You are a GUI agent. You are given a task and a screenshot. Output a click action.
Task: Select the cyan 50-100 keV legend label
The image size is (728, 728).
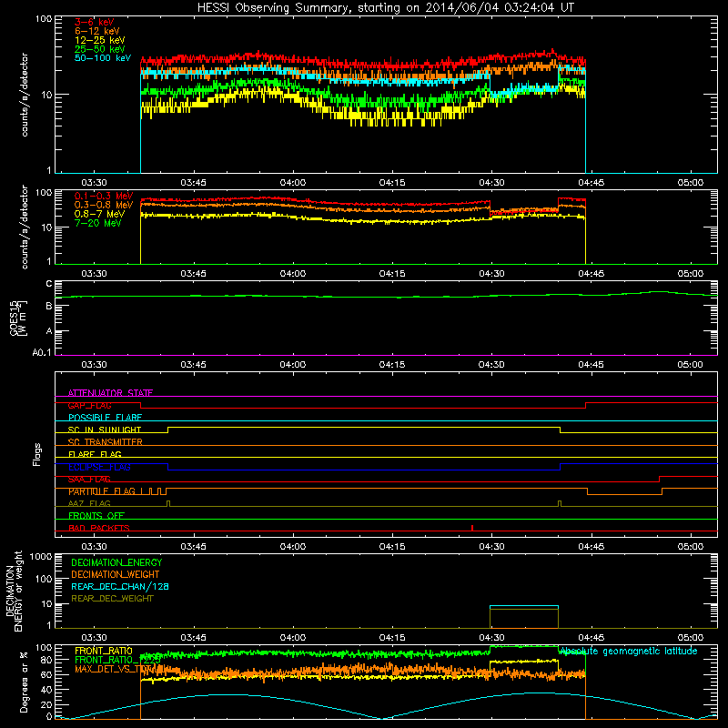(x=103, y=58)
